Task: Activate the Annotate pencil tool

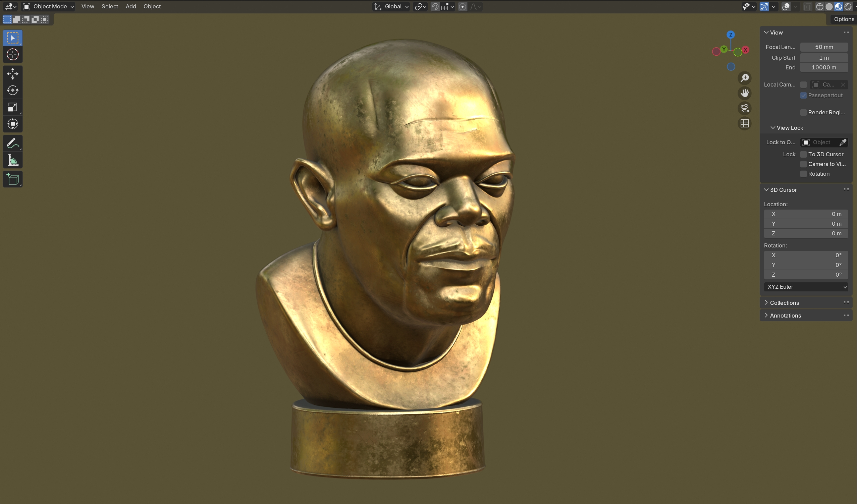Action: coord(13,143)
